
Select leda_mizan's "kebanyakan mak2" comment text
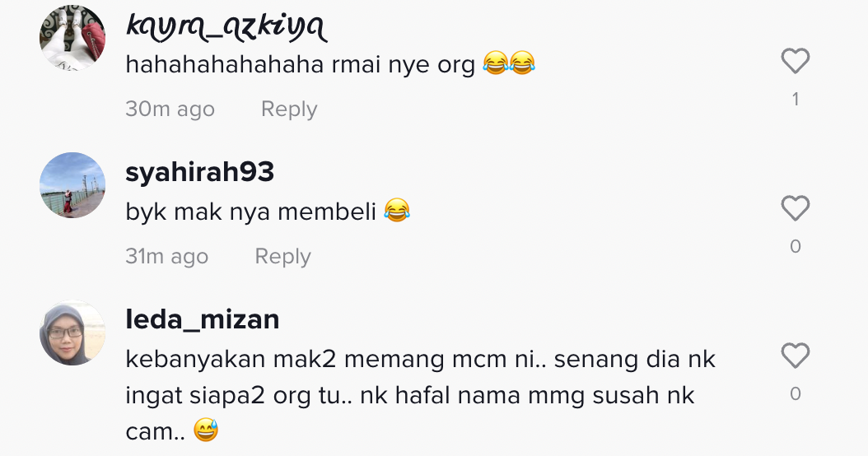point(420,395)
